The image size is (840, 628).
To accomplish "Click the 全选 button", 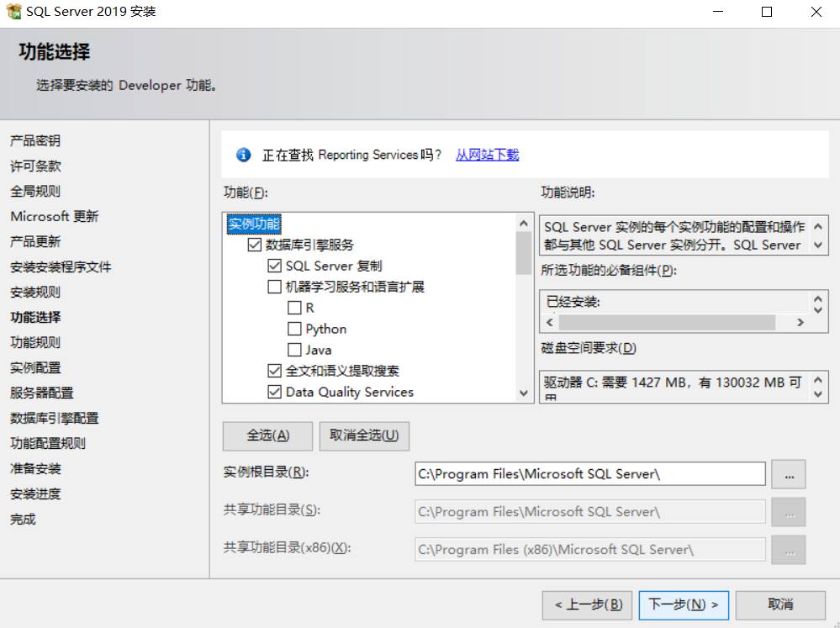I will point(267,435).
